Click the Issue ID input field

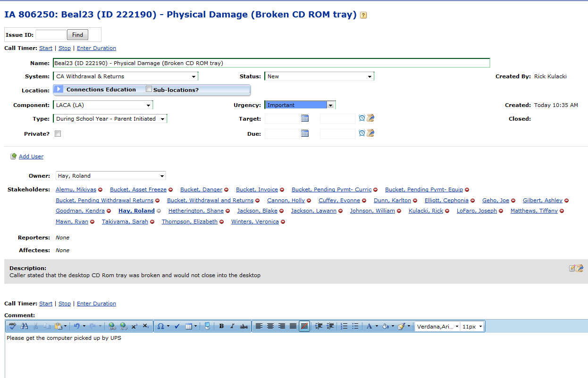[51, 35]
